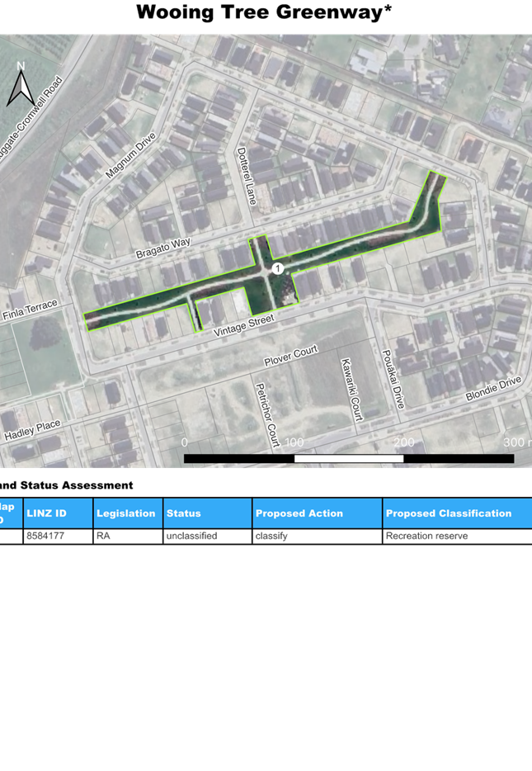Click the map marker numbered 11
The width and height of the screenshot is (532, 771).
point(278,268)
